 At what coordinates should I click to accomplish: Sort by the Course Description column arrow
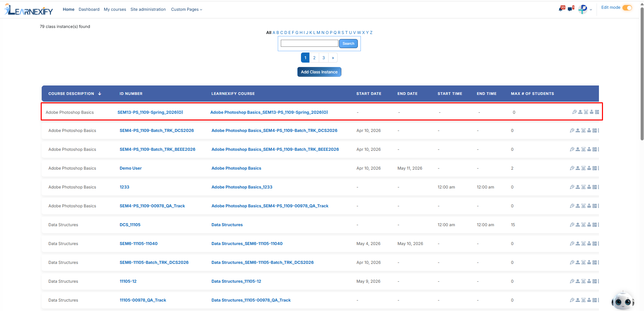click(100, 94)
